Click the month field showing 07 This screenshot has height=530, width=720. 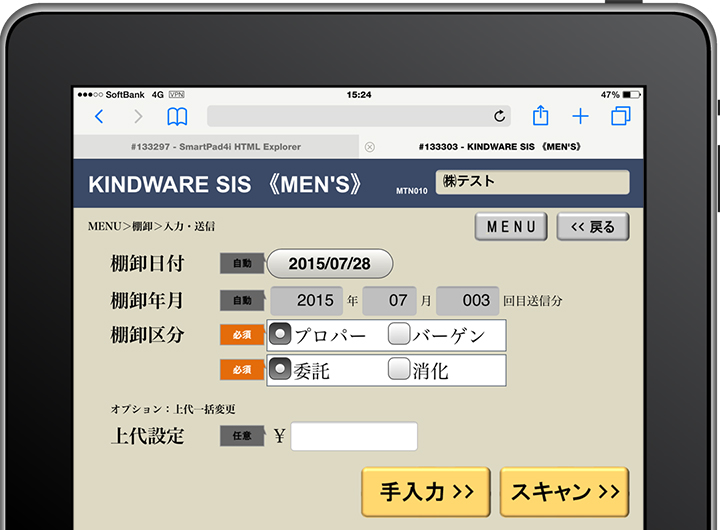[x=389, y=300]
